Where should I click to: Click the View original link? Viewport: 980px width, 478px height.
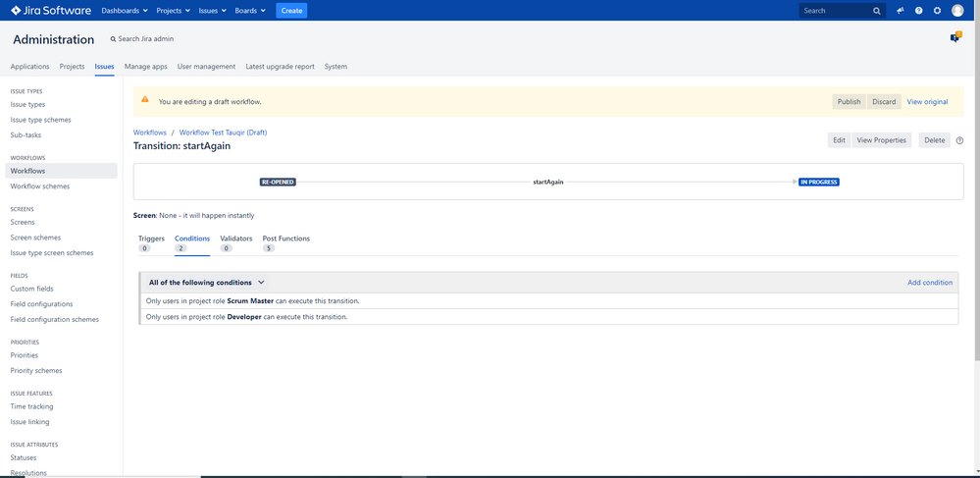(927, 102)
